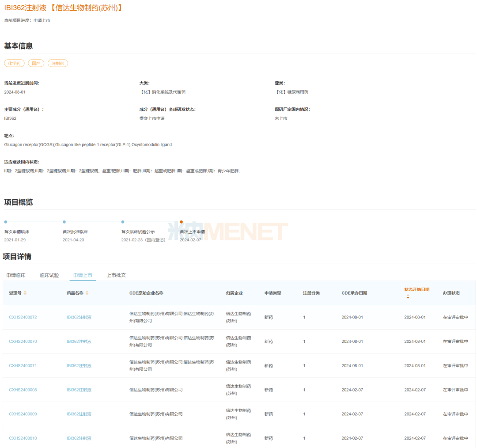Open IBI362注射液 link in CXHS2400072 row
The height and width of the screenshot is (448, 477).
pyautogui.click(x=79, y=317)
